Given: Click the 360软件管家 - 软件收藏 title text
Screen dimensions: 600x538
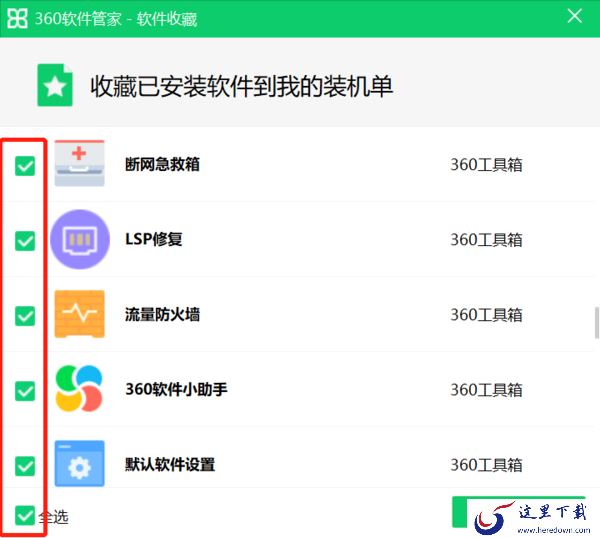Looking at the screenshot, I should pos(116,19).
